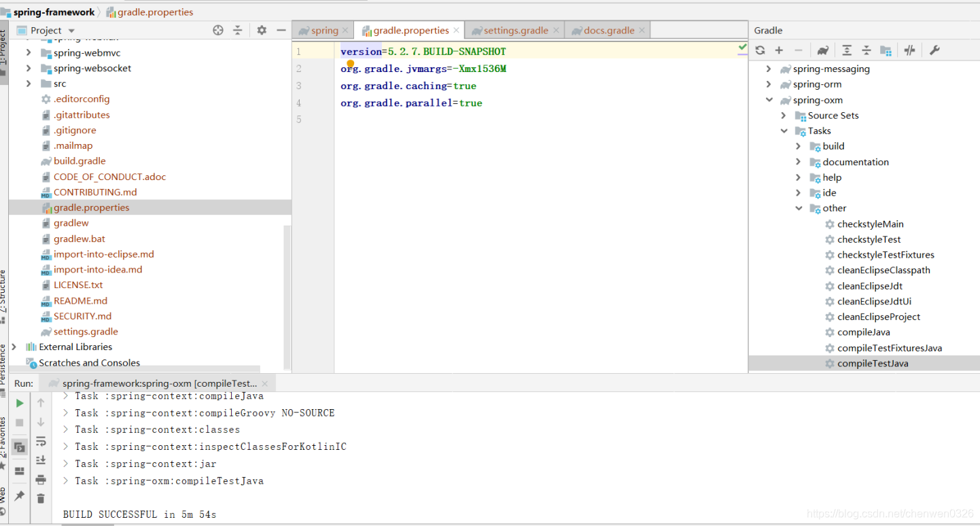The image size is (980, 526).
Task: Close the gradle.properties tab
Action: click(457, 31)
